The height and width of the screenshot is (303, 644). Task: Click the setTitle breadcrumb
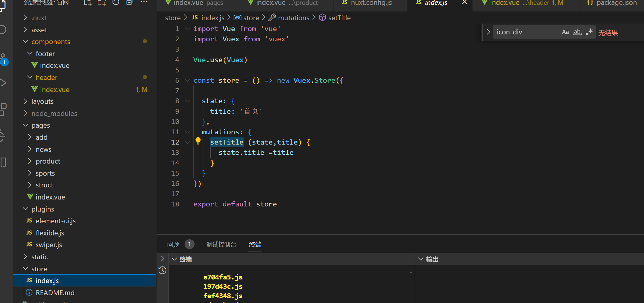click(x=335, y=18)
